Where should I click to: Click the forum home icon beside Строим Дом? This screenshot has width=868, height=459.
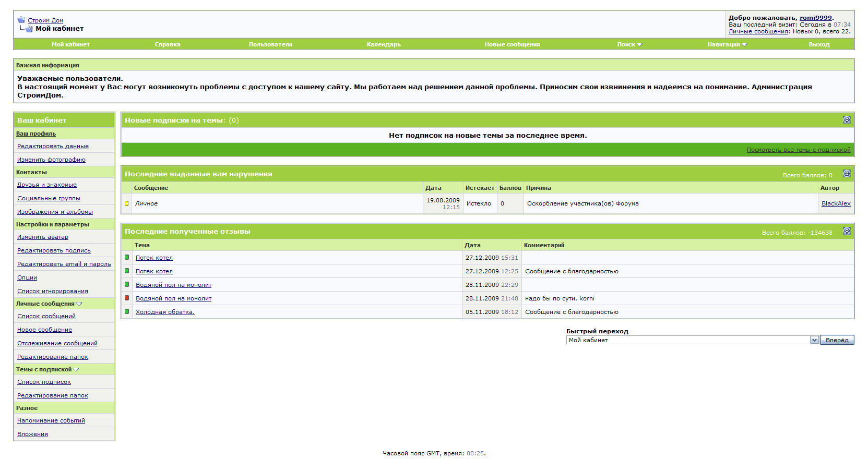pos(21,20)
